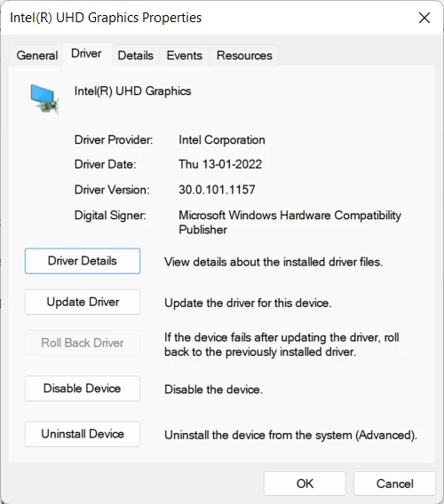
Task: Click the Uninstall Device button
Action: point(83,434)
